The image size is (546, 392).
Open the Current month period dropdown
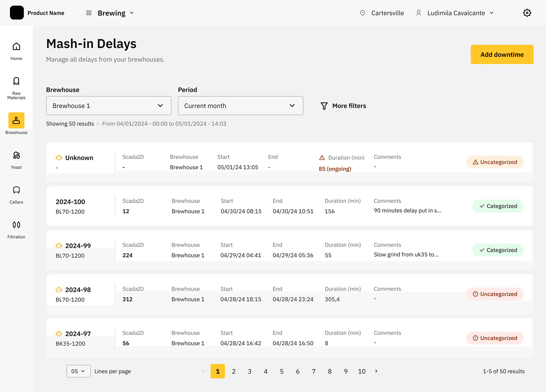point(240,106)
